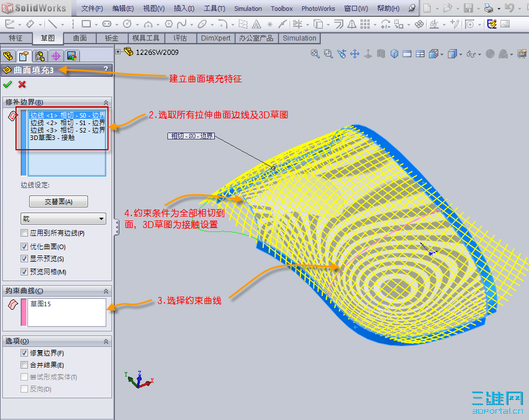Open the PhotoWorks menu
Image resolution: width=529 pixels, height=420 pixels.
click(x=318, y=9)
